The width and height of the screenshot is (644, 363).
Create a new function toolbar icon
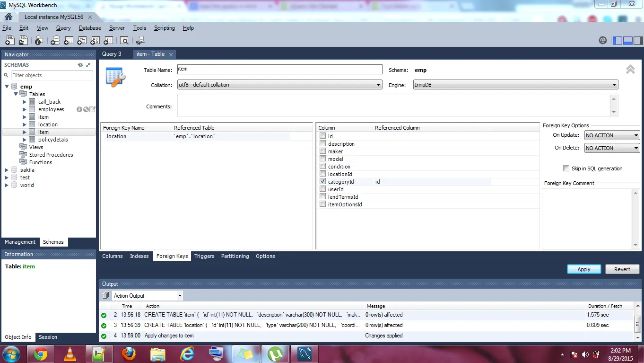coord(108,40)
